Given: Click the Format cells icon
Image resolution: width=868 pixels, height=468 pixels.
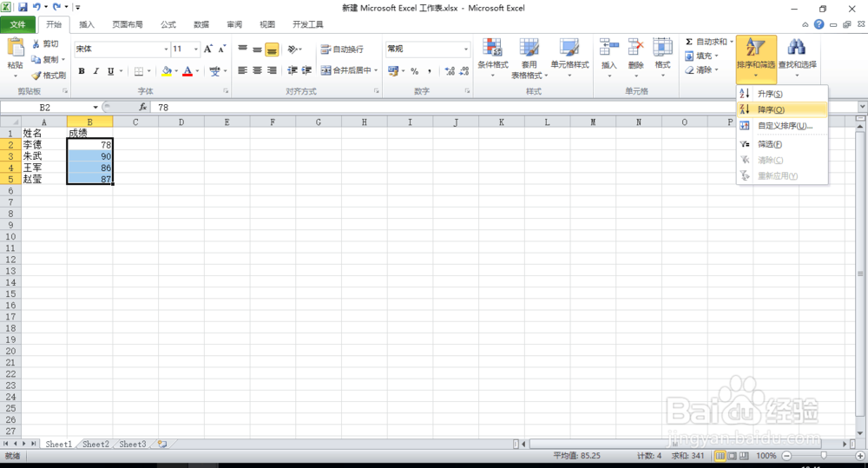Looking at the screenshot, I should (x=662, y=48).
